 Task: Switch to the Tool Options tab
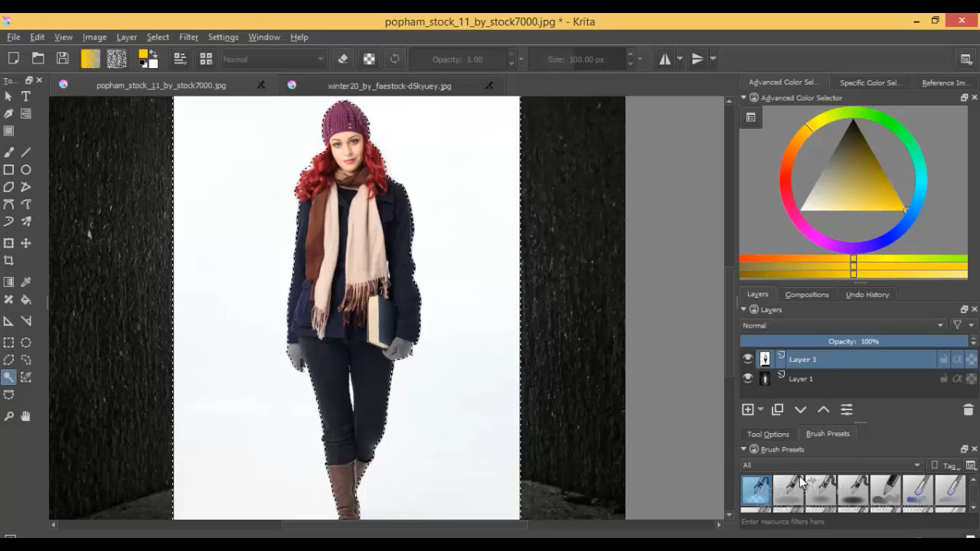768,434
